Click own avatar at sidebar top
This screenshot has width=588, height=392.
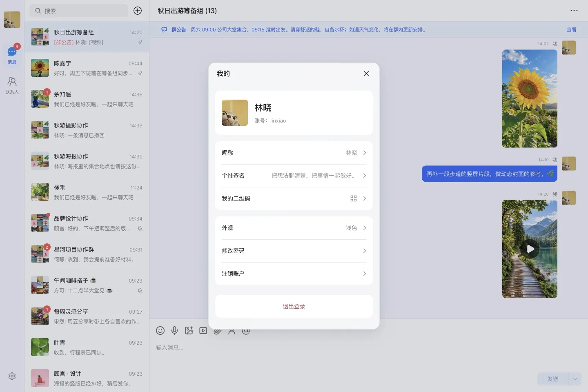12,20
